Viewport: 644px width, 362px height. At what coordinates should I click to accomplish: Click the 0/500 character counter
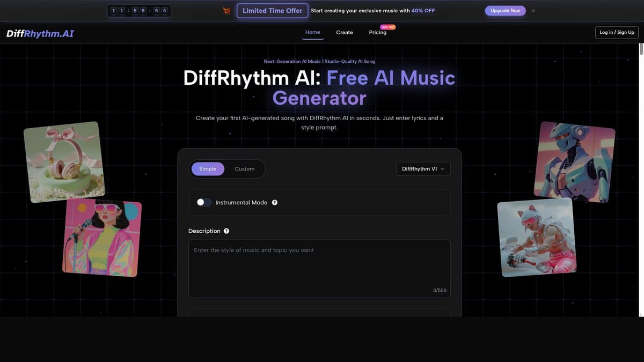coord(440,290)
